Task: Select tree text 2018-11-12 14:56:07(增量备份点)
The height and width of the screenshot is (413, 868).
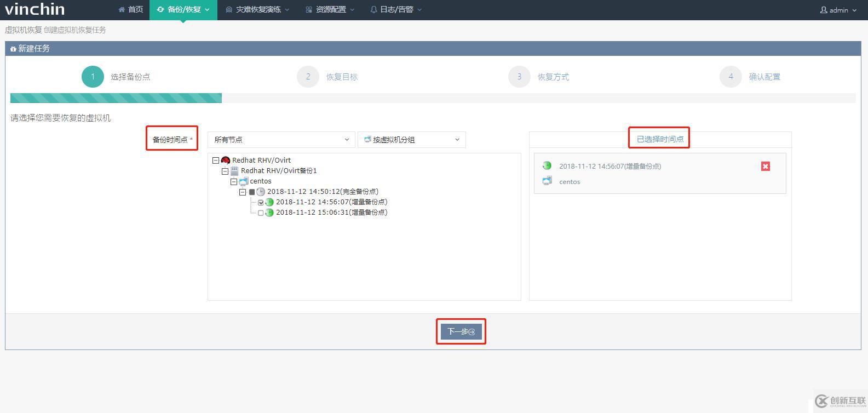Action: [x=331, y=202]
